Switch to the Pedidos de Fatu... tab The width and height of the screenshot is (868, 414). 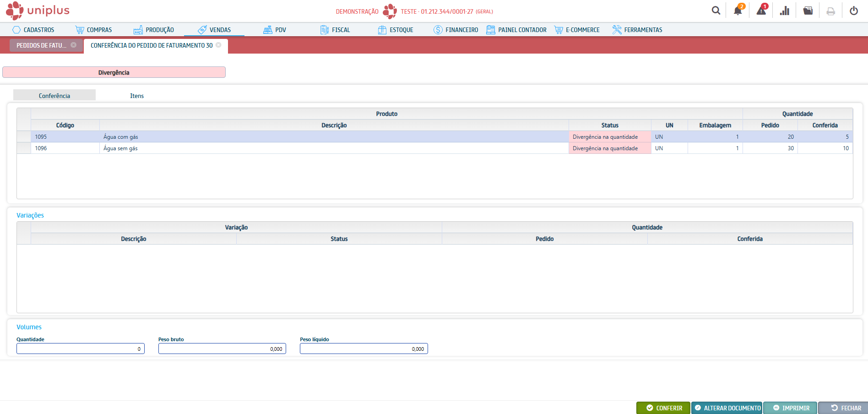pos(41,45)
